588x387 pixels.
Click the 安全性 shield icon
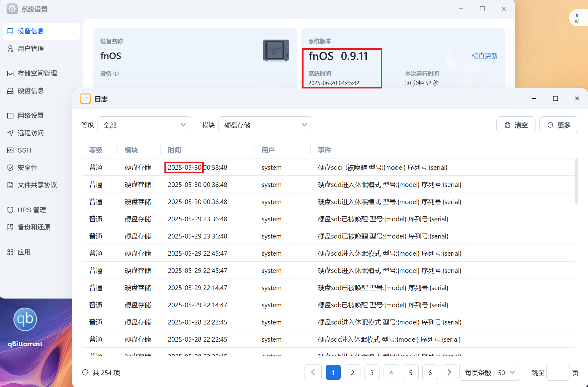click(10, 168)
